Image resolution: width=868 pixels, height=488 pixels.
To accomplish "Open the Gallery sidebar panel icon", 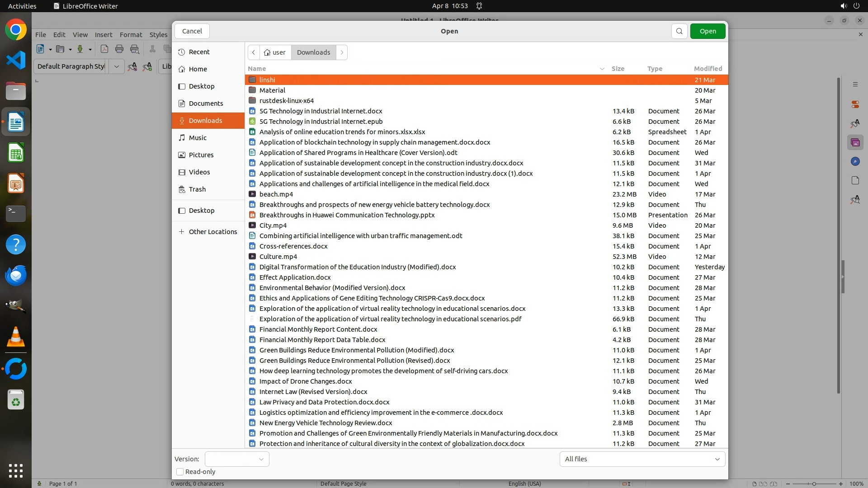I will (x=855, y=143).
